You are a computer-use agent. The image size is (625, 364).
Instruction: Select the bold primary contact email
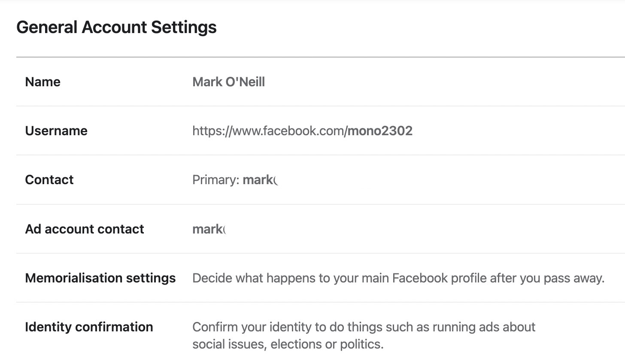pos(260,179)
